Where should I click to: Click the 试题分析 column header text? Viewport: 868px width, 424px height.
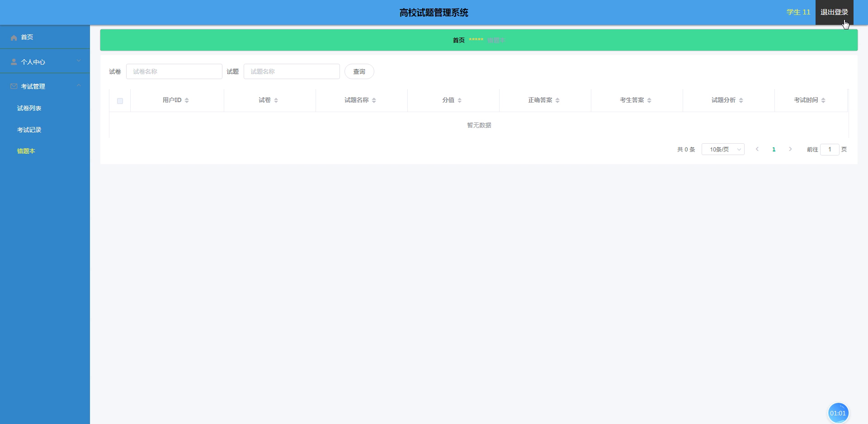(x=724, y=100)
